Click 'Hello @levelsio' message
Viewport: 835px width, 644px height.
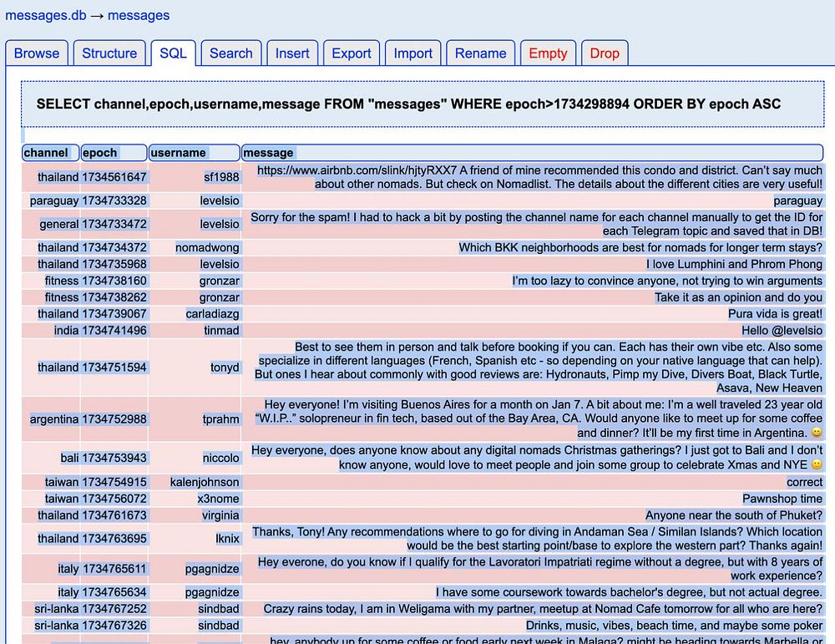click(x=782, y=330)
